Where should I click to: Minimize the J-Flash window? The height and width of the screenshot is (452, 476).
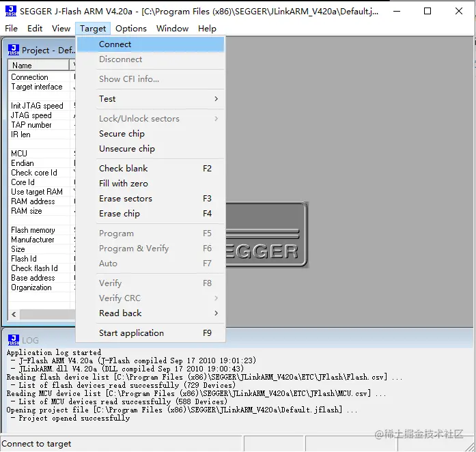click(397, 11)
